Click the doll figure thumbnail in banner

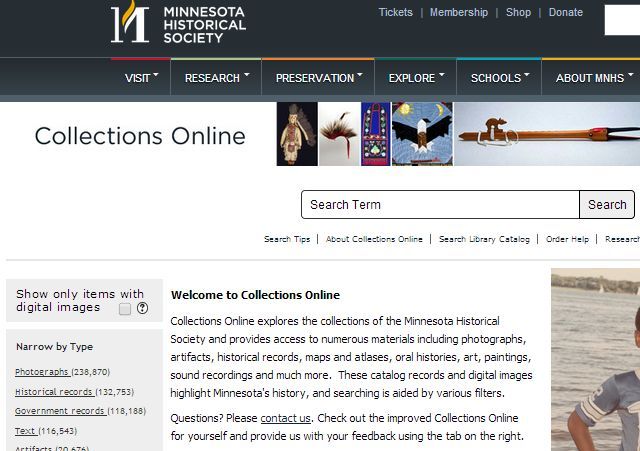(297, 134)
